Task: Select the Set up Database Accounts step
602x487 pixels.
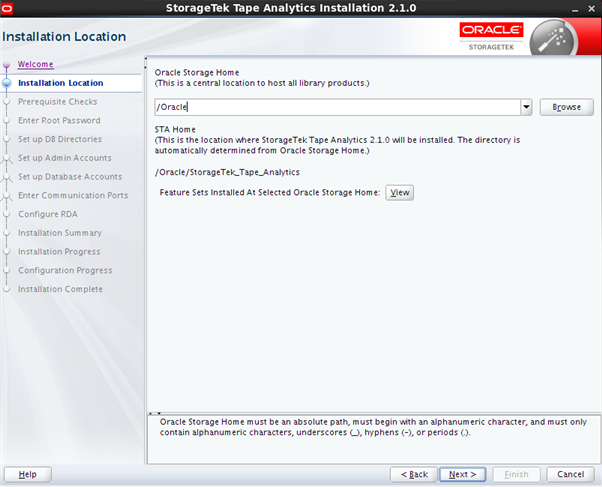Action: 70,177
